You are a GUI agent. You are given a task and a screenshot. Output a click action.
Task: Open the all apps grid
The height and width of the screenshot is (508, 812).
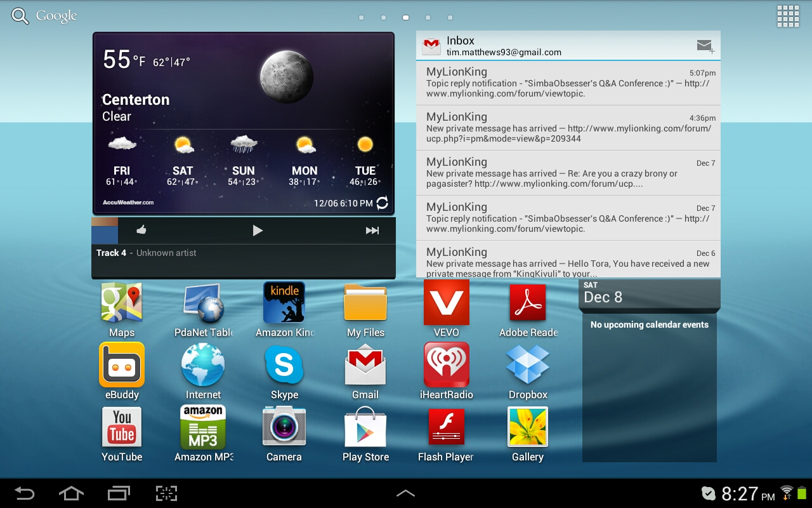pyautogui.click(x=788, y=17)
